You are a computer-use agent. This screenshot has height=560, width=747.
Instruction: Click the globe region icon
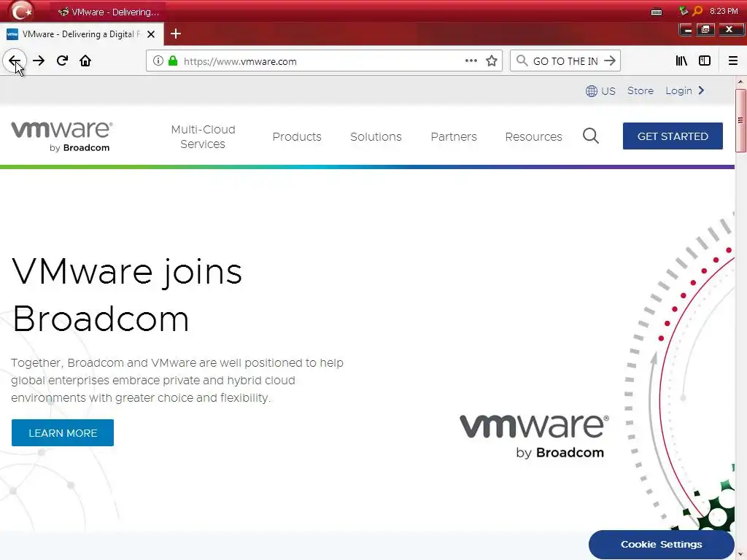pyautogui.click(x=591, y=91)
